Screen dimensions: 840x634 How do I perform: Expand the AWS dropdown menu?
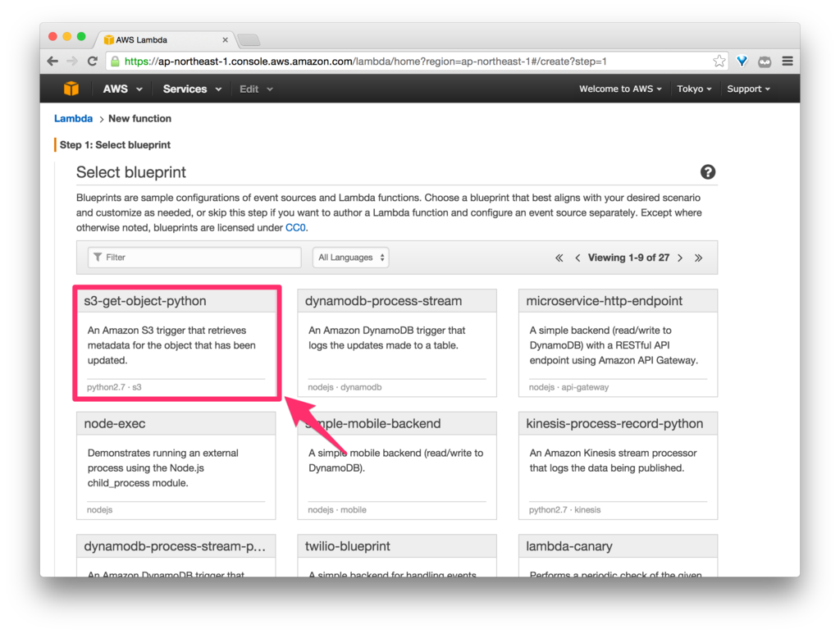coord(123,89)
